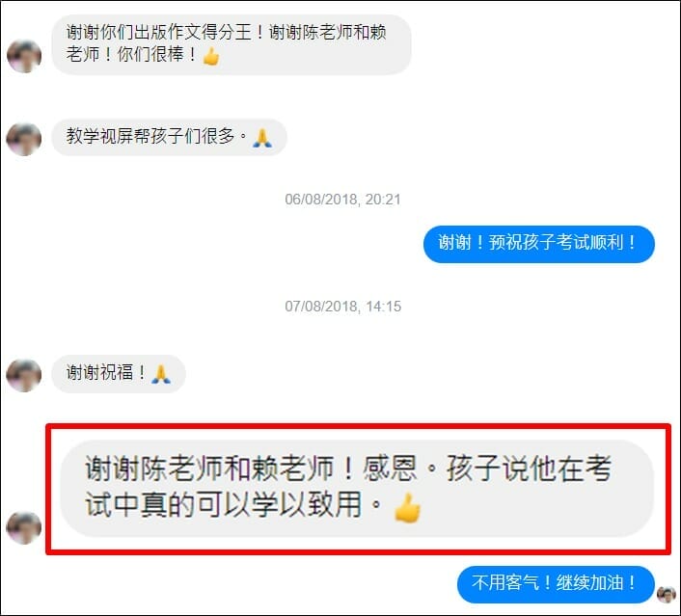Select blue bubble 谢谢！预祝孩子考试顺利！
This screenshot has height=616, width=681.
[x=539, y=244]
